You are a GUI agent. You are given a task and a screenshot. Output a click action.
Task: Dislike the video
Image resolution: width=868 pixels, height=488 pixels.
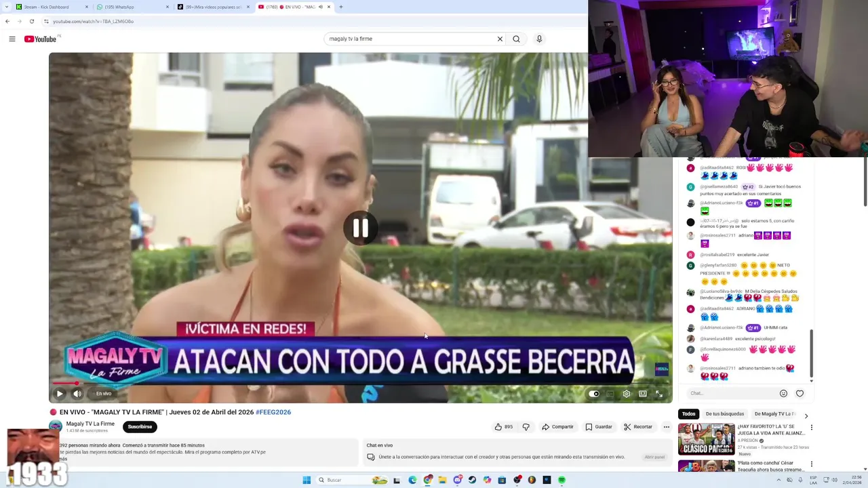click(526, 427)
